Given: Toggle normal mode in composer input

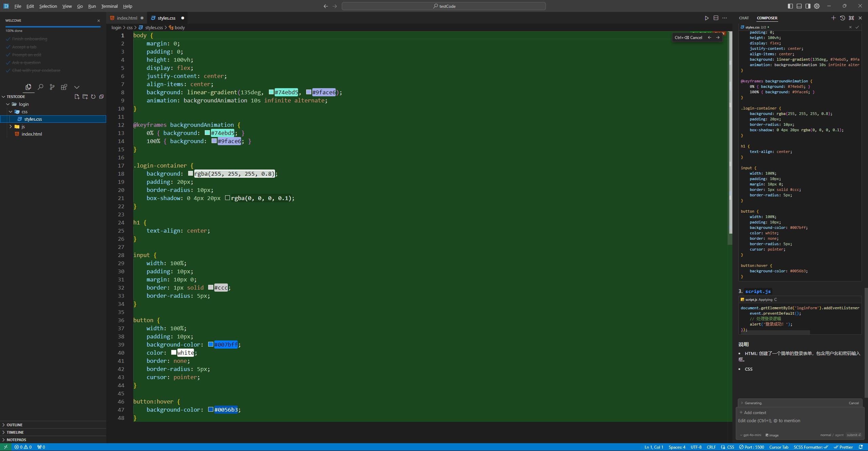Looking at the screenshot, I should tap(826, 435).
